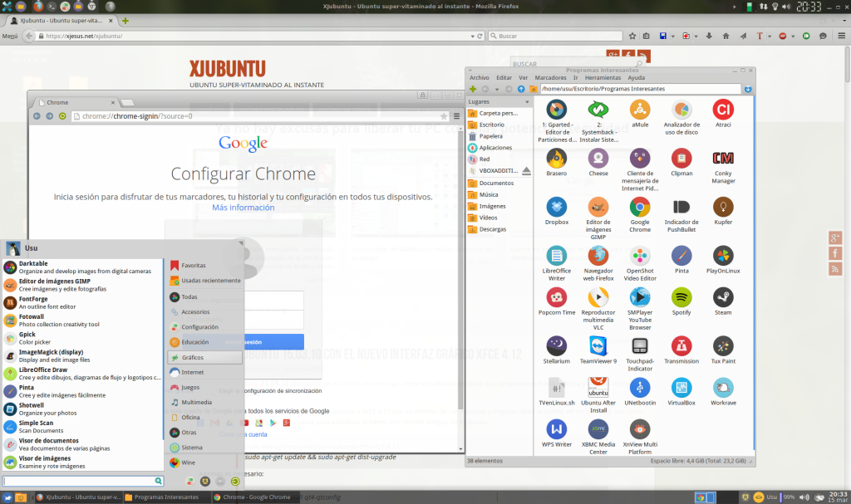Launch Kupfer icon
Screen dimensions: 851x504
tap(723, 208)
